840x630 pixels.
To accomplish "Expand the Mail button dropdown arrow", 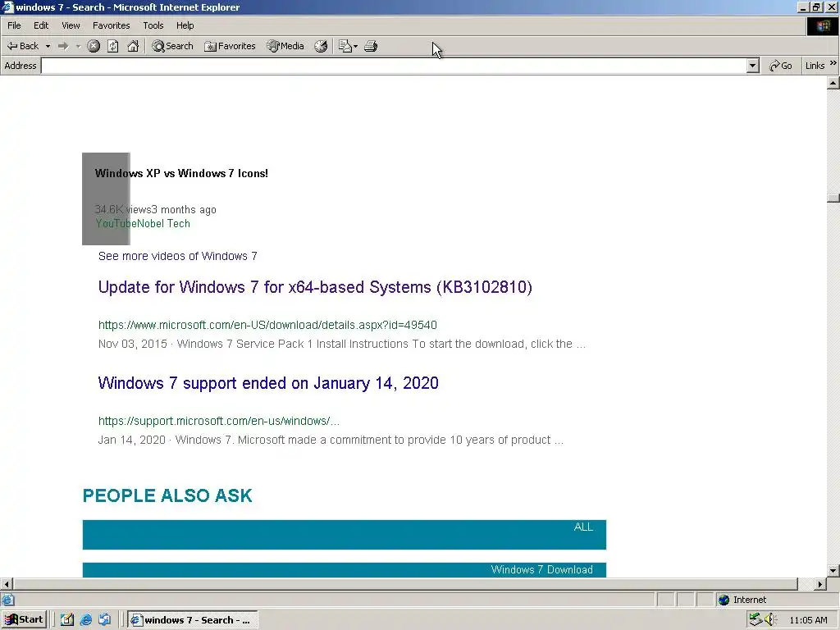I will point(356,46).
